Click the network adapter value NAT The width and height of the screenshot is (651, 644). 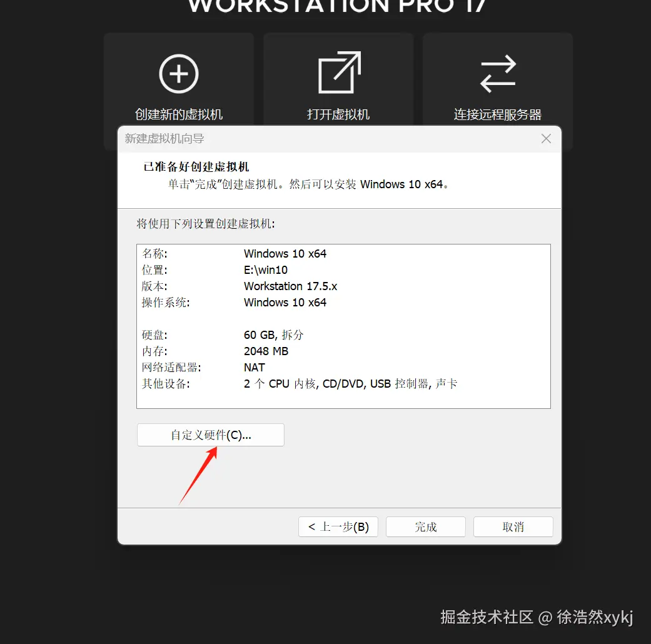[x=255, y=368]
